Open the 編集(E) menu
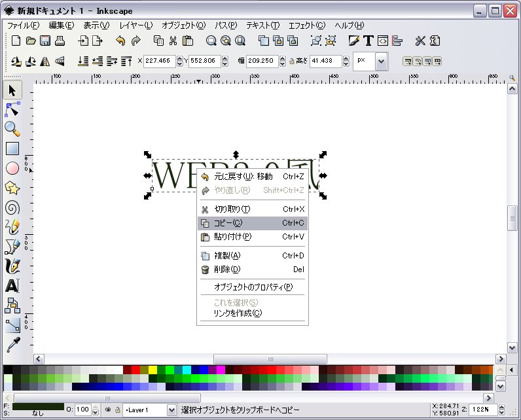The image size is (521, 420). coord(61,26)
